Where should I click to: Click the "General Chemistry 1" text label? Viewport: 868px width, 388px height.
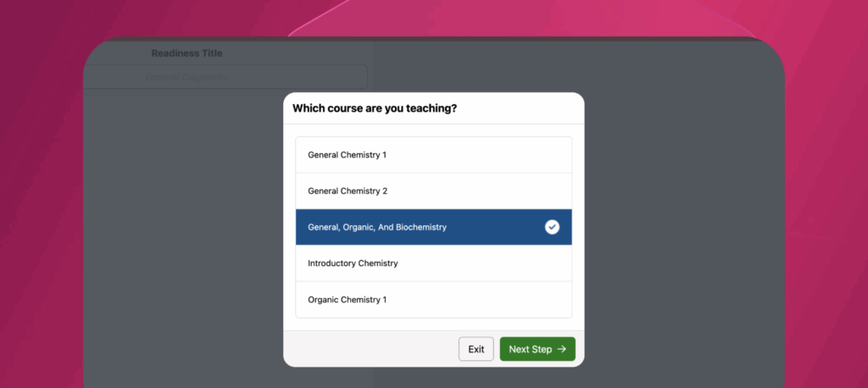(x=347, y=155)
